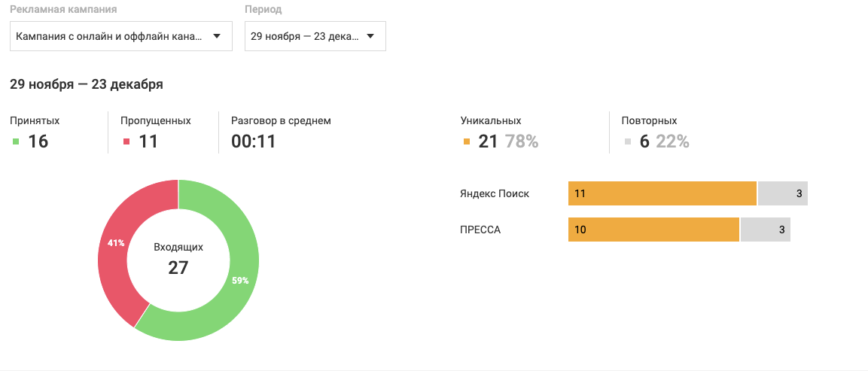Click the gray ПРЕССА bar showing 3
This screenshot has height=371, width=868.
pyautogui.click(x=766, y=230)
